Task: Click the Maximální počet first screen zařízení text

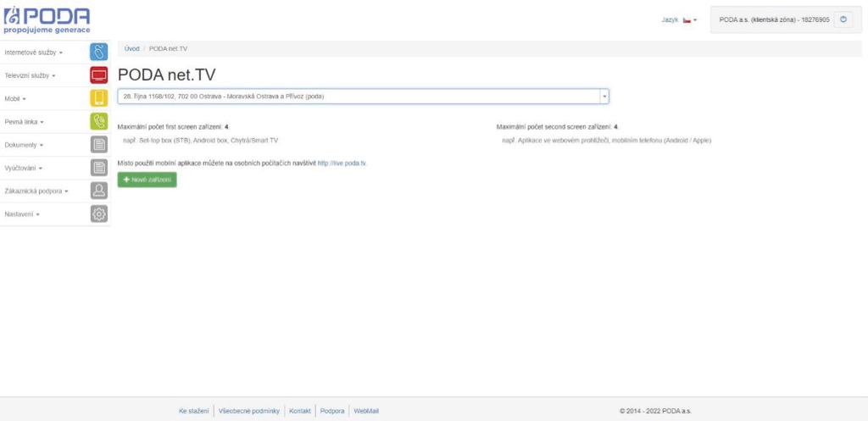Action: click(x=173, y=127)
